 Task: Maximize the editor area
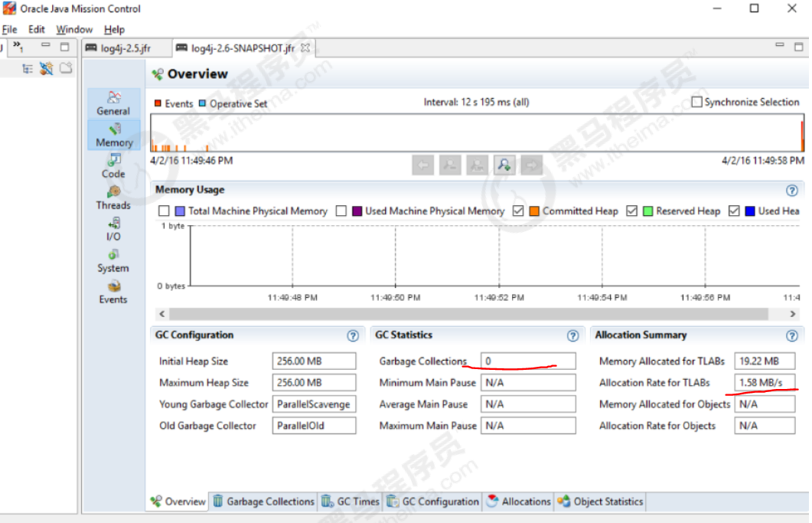pos(799,47)
